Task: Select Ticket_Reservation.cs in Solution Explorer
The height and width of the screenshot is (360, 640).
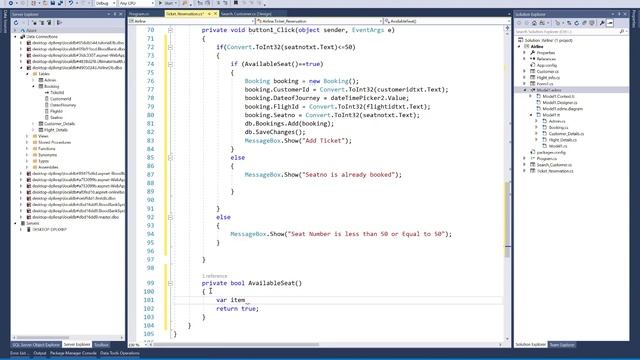Action: point(555,171)
